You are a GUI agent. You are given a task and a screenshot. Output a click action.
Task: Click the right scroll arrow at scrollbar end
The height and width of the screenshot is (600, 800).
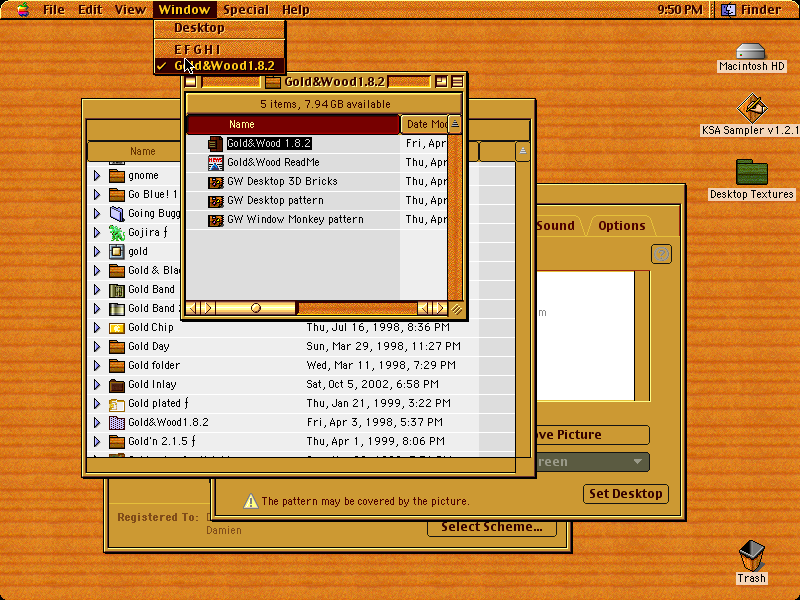click(440, 308)
